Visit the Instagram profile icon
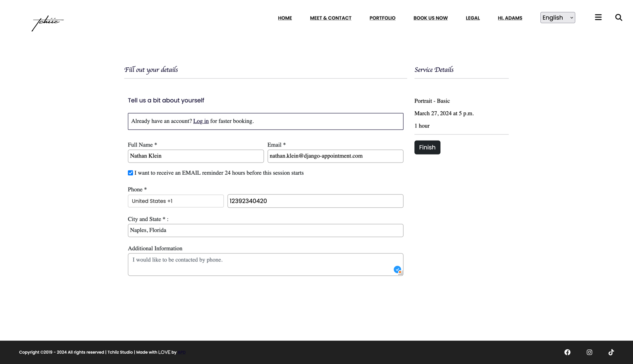The height and width of the screenshot is (364, 633). tap(589, 352)
